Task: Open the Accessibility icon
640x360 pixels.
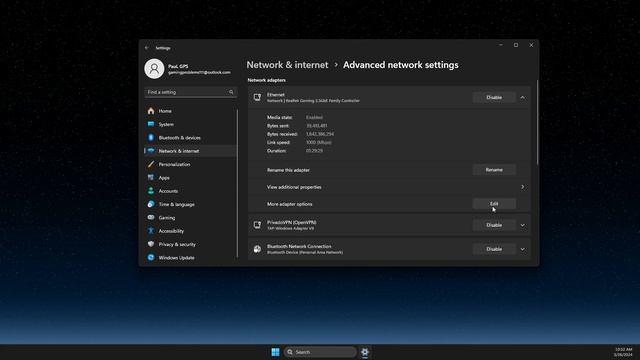Action: (151, 231)
